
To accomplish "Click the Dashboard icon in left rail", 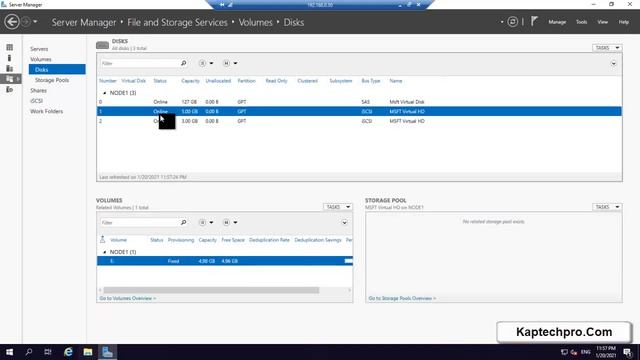I will click(9, 47).
